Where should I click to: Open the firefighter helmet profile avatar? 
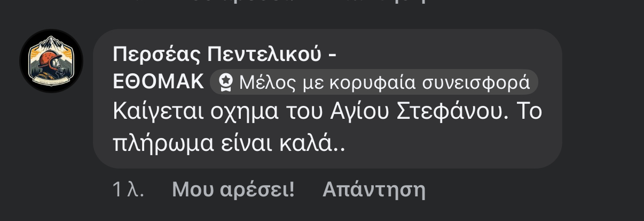click(51, 61)
